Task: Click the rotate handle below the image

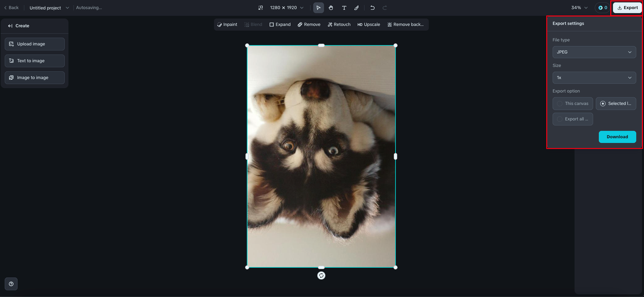Action: tap(321, 275)
